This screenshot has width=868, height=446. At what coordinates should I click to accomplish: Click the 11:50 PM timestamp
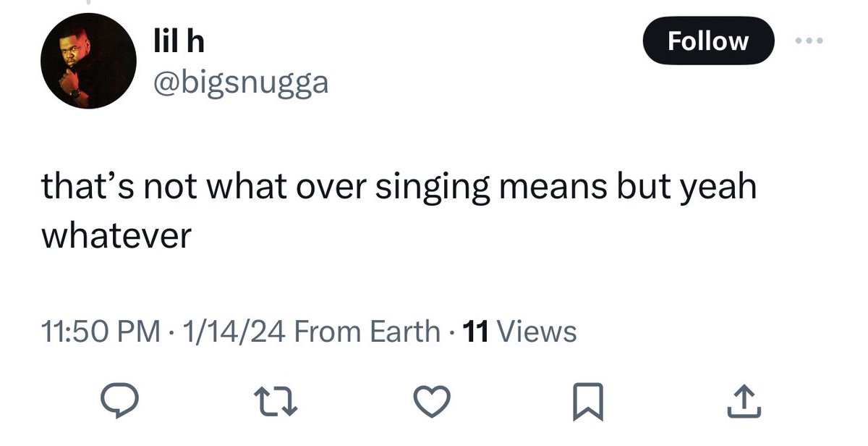101,332
